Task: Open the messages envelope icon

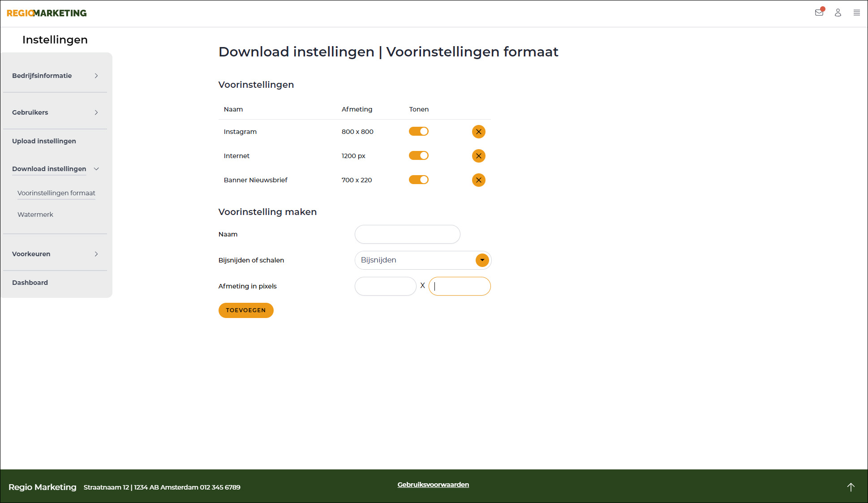Action: (x=819, y=13)
